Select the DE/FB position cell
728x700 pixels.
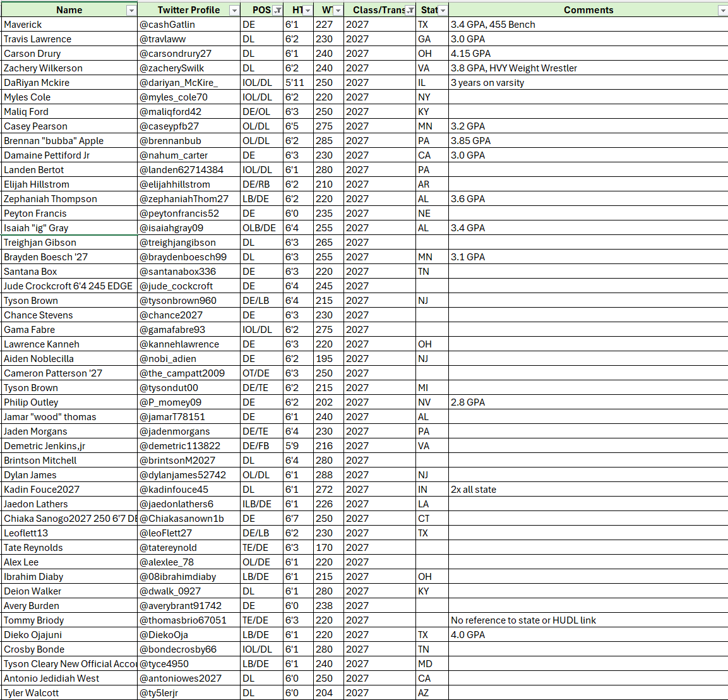click(x=262, y=446)
